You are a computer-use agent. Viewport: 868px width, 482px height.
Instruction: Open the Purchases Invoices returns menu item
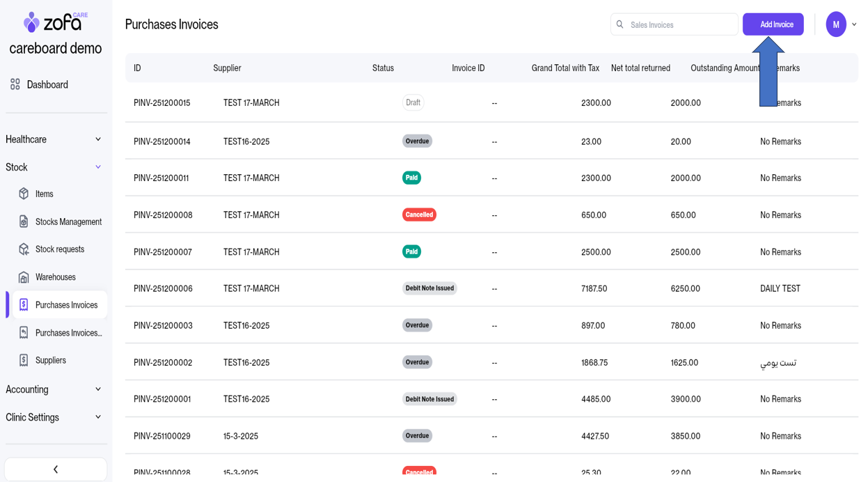click(x=68, y=333)
